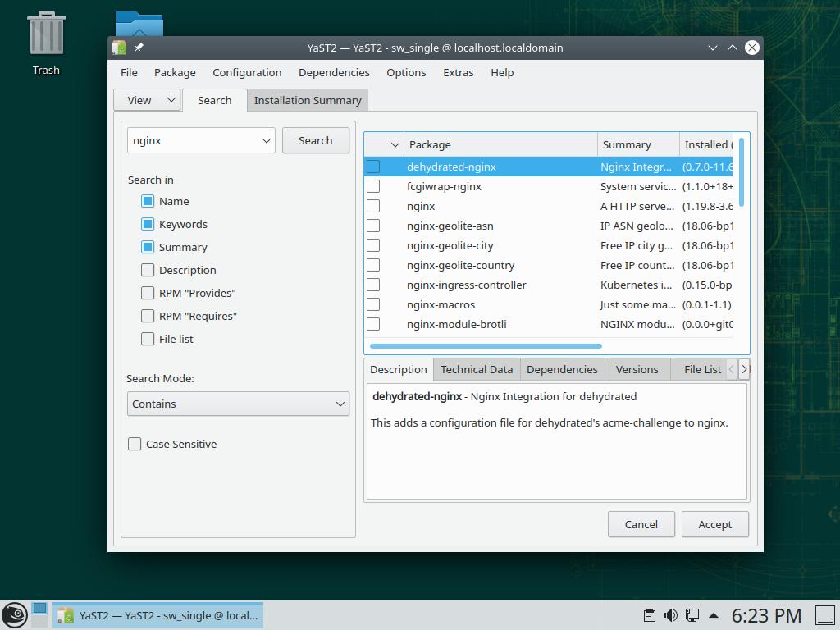
Task: Maximize the YaST2 window
Action: [x=733, y=48]
